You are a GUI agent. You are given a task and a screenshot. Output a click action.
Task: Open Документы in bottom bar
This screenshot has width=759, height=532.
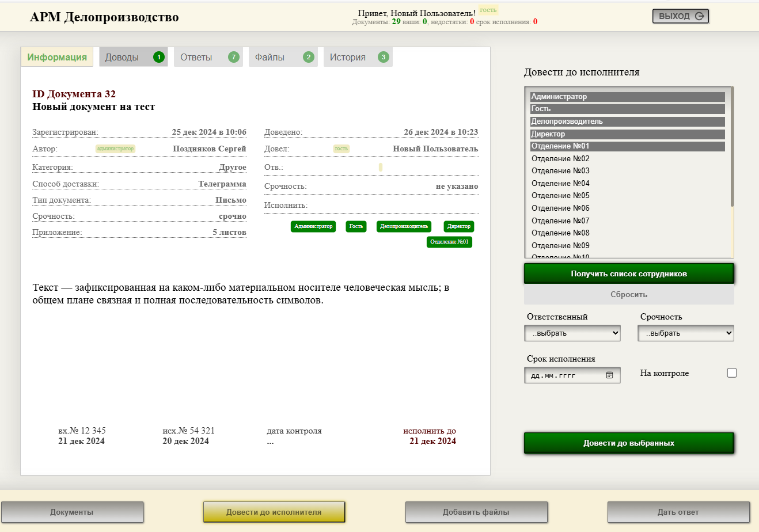coord(72,512)
